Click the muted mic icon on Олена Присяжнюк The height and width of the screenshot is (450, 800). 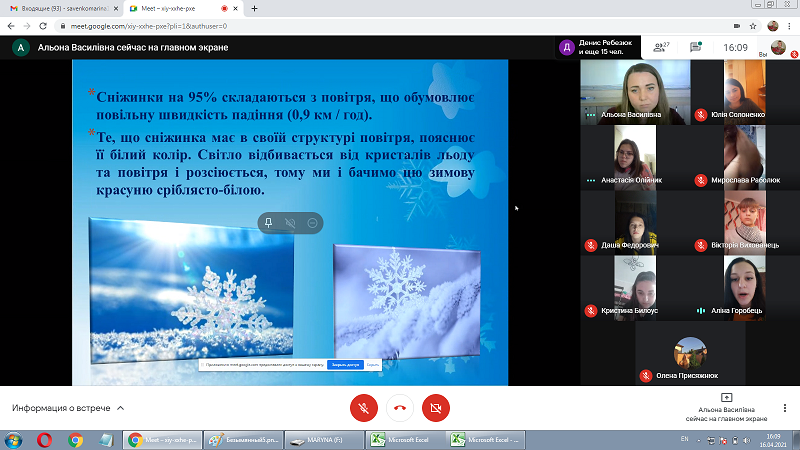645,376
